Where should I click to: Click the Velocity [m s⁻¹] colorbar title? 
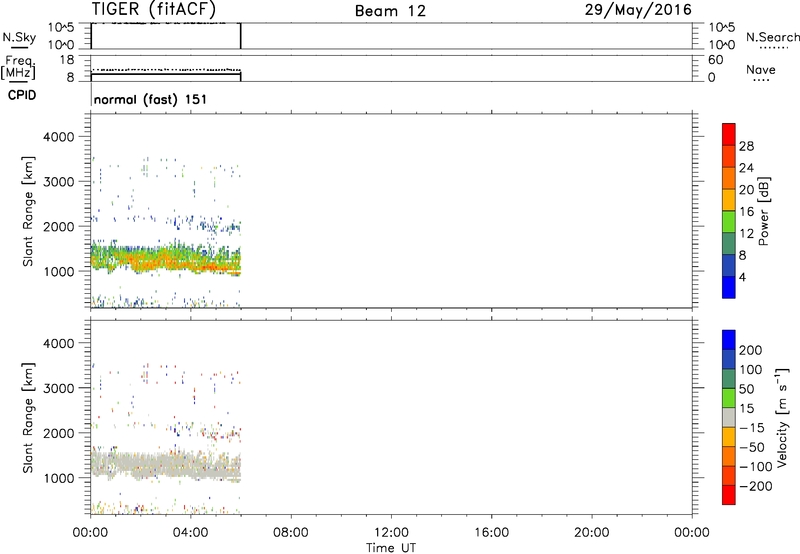(x=782, y=417)
